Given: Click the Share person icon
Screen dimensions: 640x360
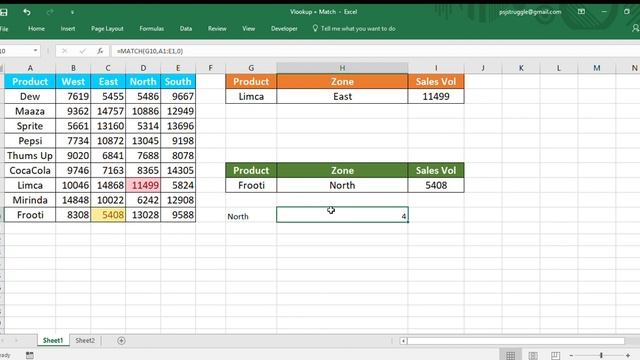Looking at the screenshot, I should click(x=635, y=28).
